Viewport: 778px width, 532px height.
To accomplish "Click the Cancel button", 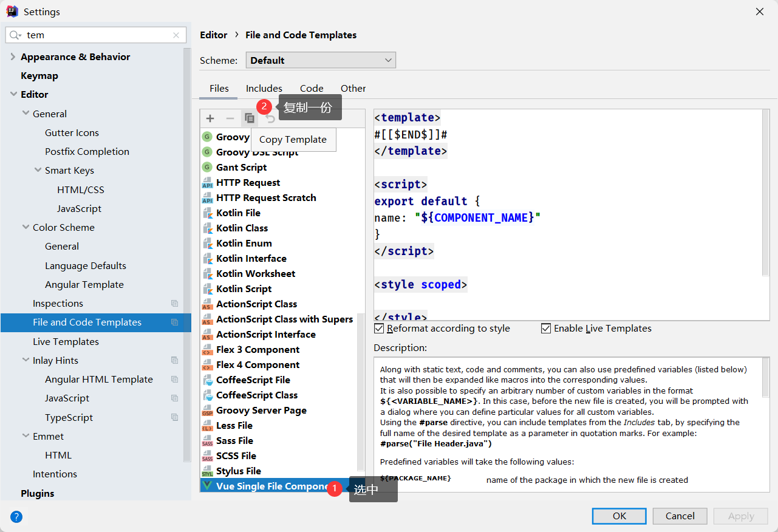I will pyautogui.click(x=680, y=516).
